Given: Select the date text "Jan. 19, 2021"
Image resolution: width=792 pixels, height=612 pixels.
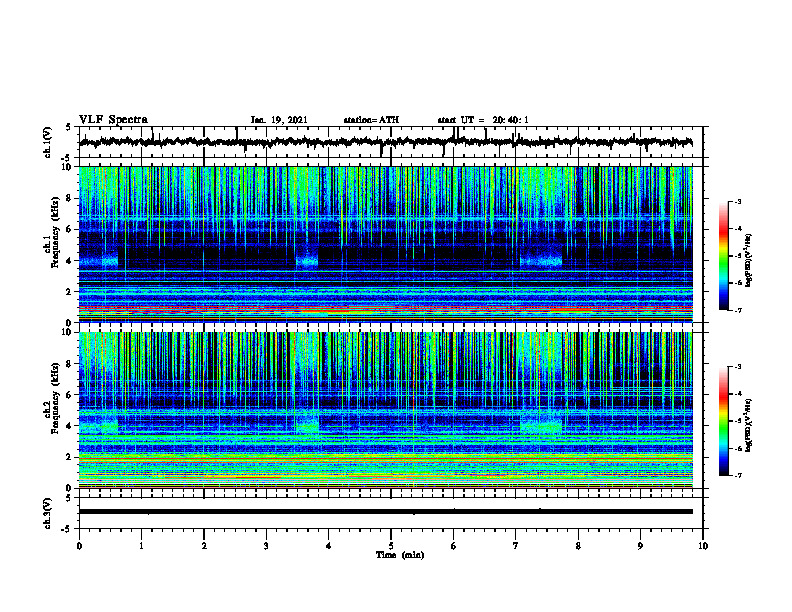Looking at the screenshot, I should click(x=279, y=120).
